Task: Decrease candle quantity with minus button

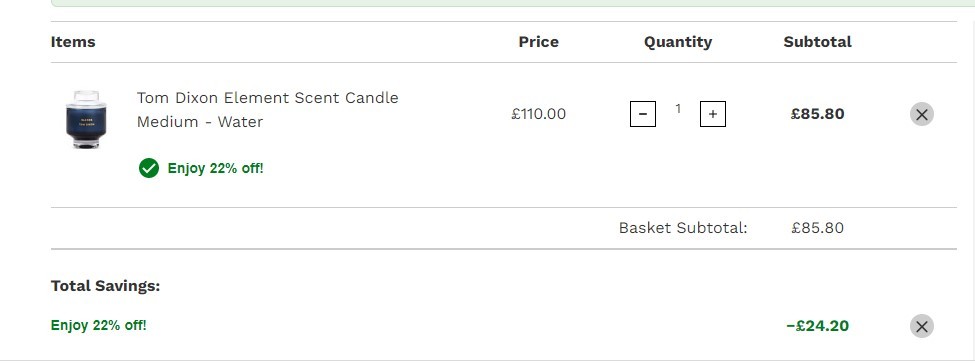Action: tap(643, 114)
